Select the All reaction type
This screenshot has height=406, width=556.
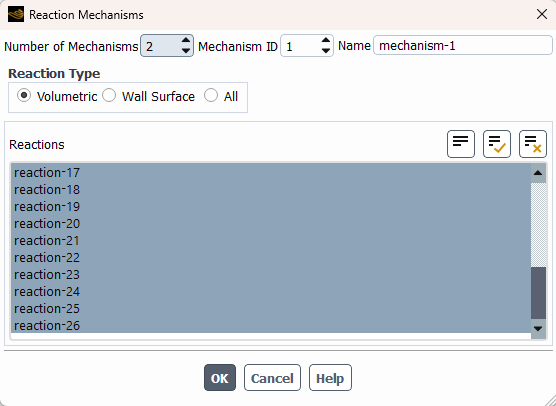pos(211,96)
